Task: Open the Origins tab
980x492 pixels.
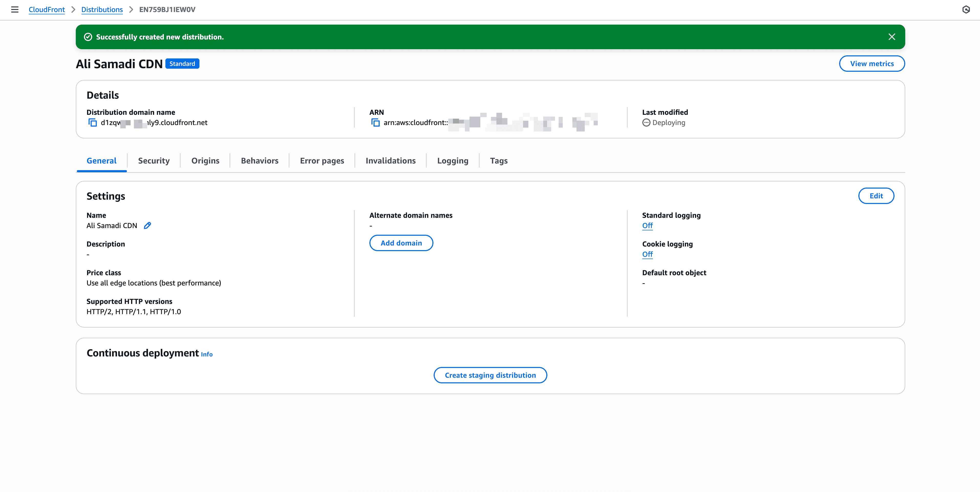Action: point(205,160)
